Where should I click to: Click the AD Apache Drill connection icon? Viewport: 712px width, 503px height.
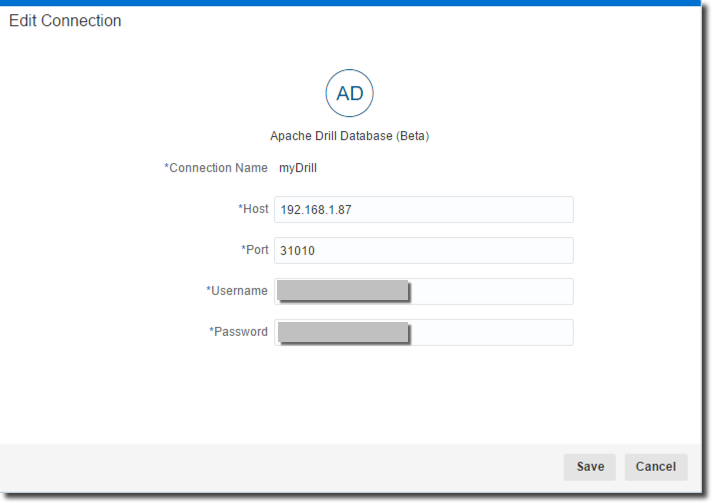click(349, 93)
